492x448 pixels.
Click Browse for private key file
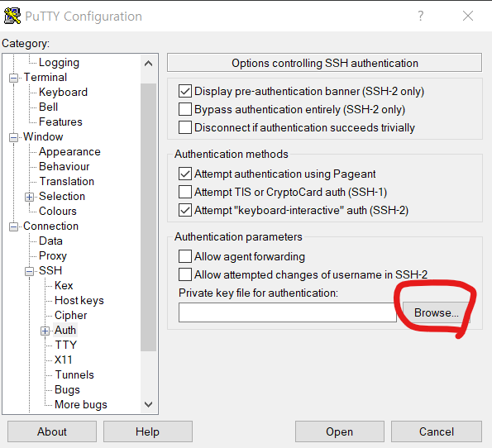[x=436, y=312]
